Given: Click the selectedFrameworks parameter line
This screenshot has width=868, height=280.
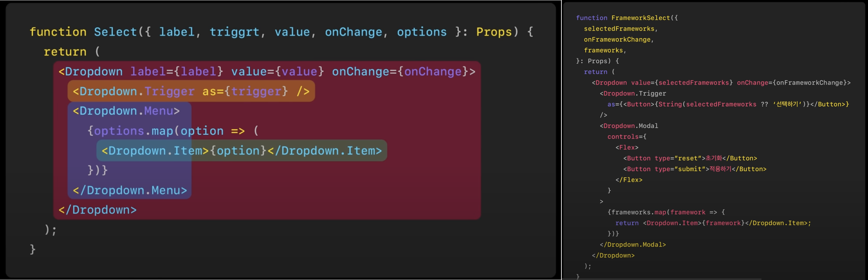Looking at the screenshot, I should coord(621,29).
